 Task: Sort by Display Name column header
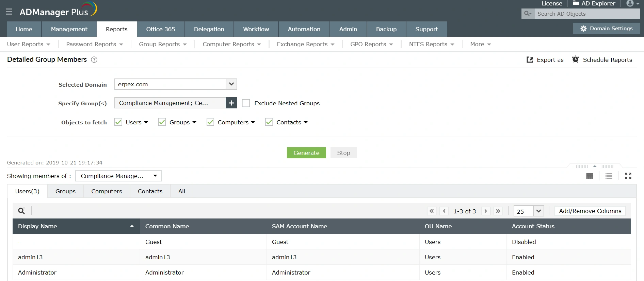click(76, 226)
